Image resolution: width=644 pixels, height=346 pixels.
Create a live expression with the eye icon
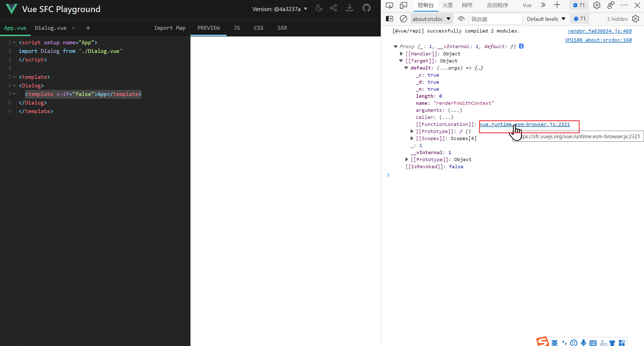point(461,19)
